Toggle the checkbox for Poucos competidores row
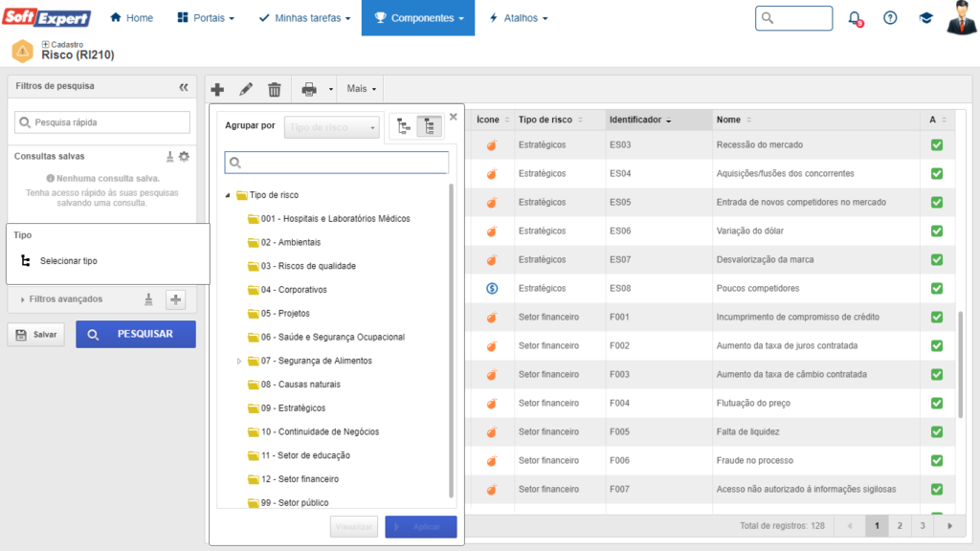Screen dimensions: 980x551 (x=937, y=288)
